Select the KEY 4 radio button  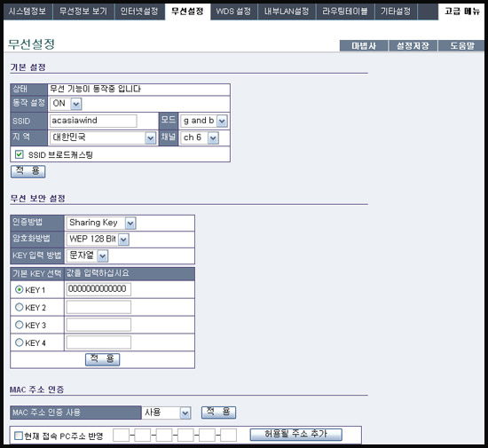(20, 342)
